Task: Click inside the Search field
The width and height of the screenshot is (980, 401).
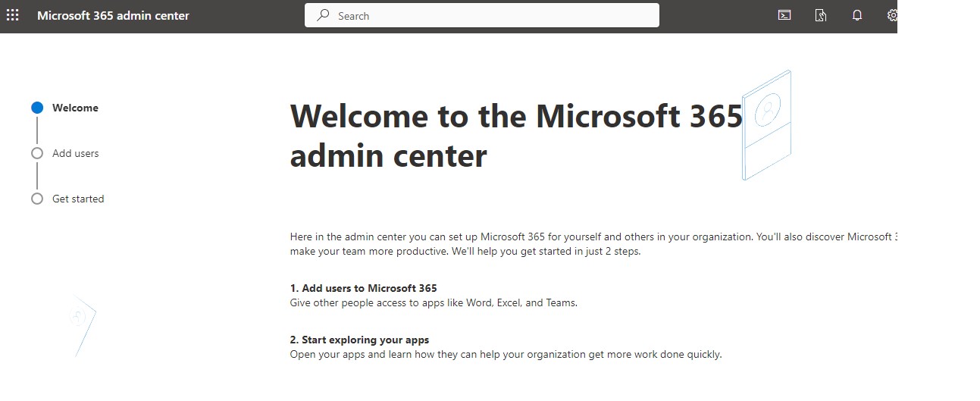Action: click(482, 15)
